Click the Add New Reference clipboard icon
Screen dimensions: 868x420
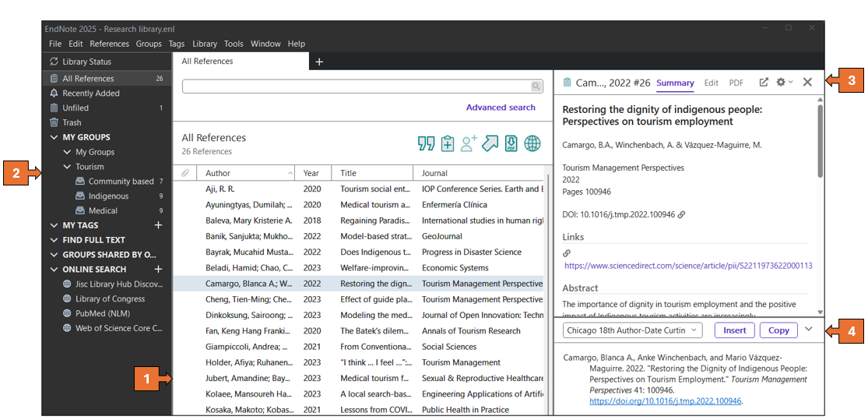447,143
